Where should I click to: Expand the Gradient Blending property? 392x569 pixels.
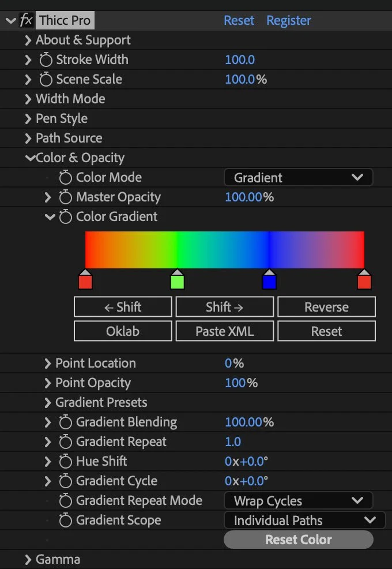(47, 422)
